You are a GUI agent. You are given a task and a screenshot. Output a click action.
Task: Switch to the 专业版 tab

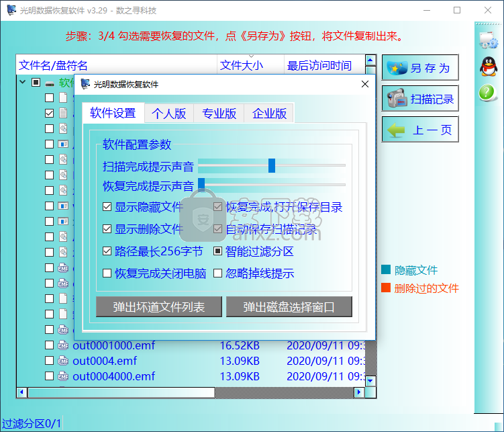pyautogui.click(x=219, y=114)
